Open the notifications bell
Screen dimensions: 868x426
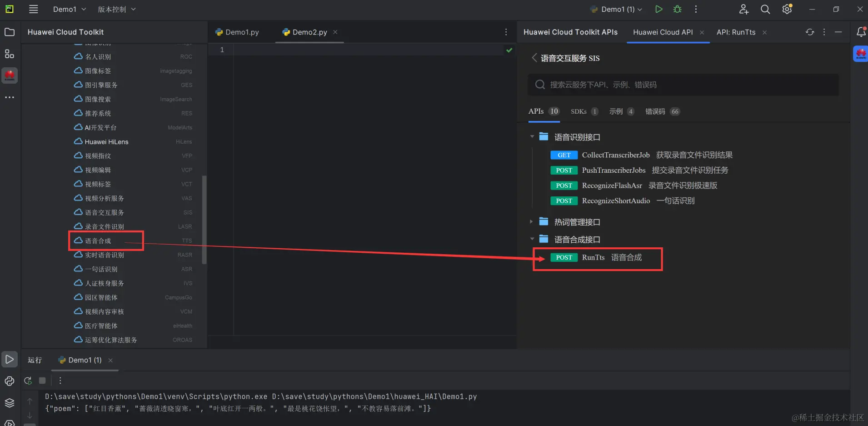861,32
